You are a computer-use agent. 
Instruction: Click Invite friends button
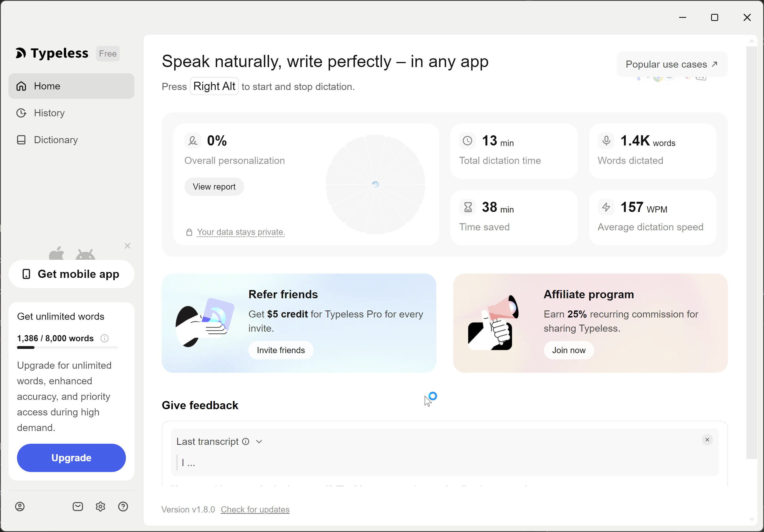280,350
